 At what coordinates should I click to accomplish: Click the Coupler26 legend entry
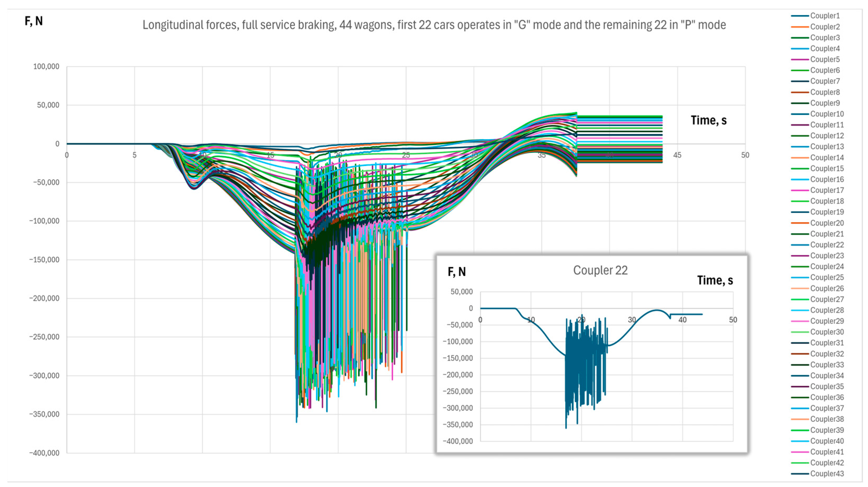827,288
